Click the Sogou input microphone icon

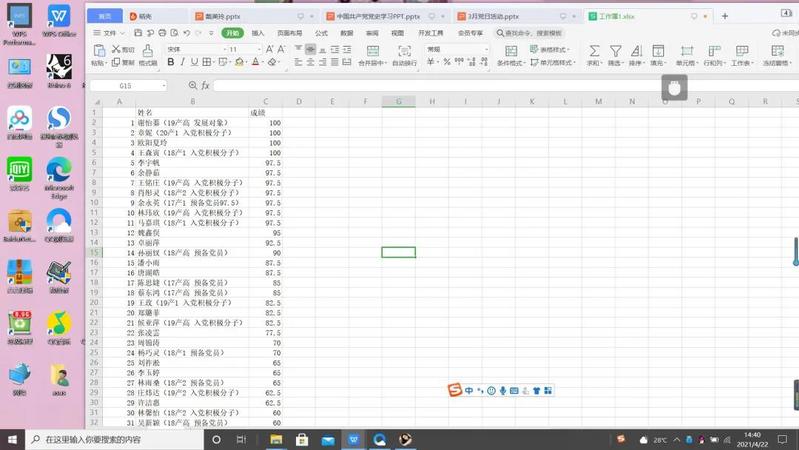pos(502,390)
